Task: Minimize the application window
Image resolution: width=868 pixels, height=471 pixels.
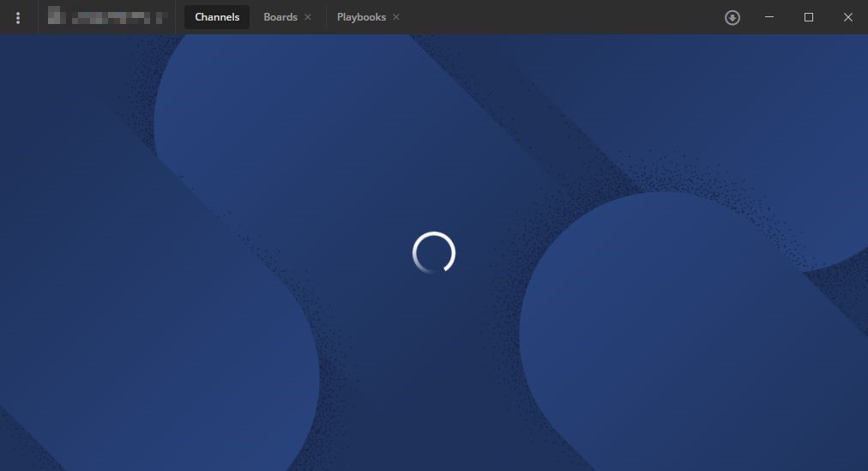Action: coord(769,17)
